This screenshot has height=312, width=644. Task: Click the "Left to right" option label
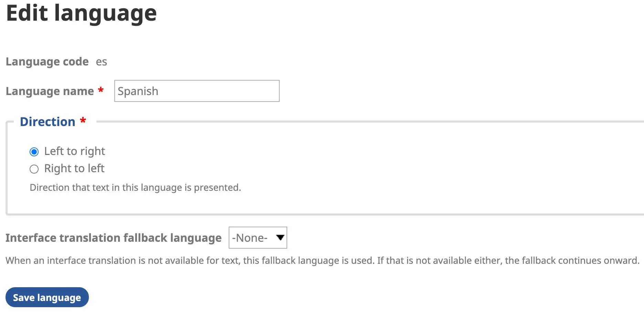click(x=74, y=151)
